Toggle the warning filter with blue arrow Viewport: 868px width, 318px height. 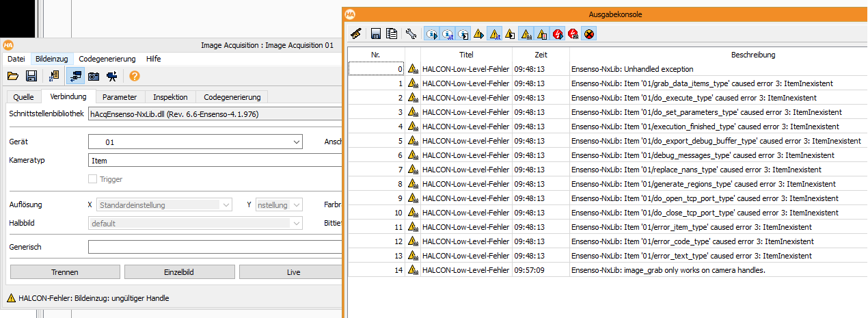[479, 33]
